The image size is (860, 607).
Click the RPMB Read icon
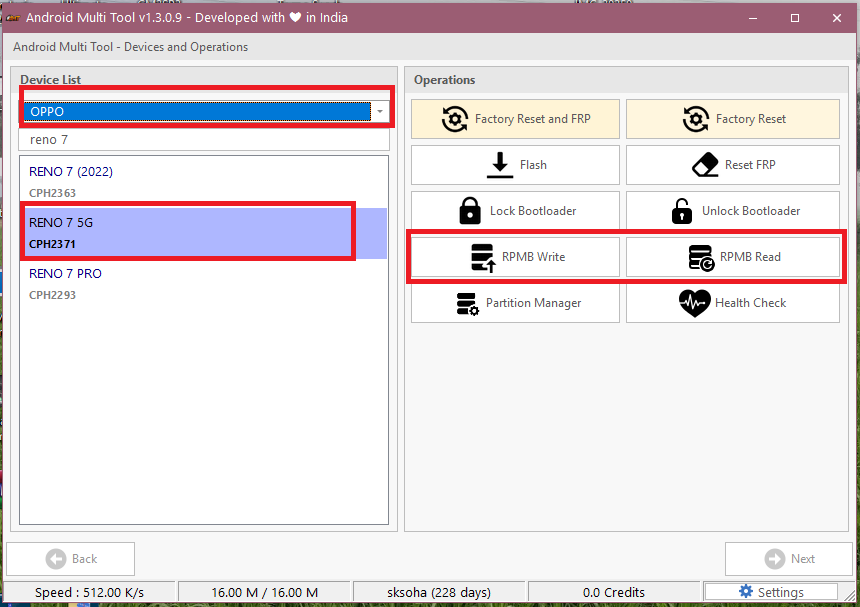pos(701,257)
